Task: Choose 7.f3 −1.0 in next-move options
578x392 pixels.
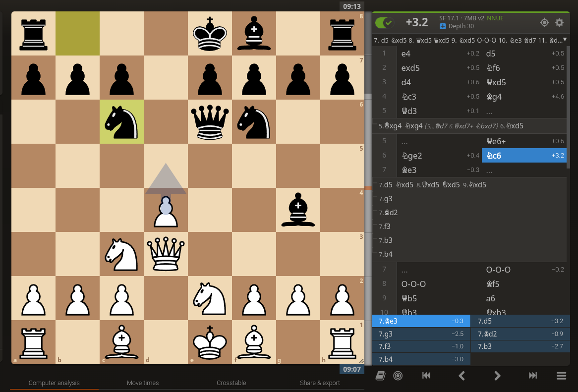Action: [421, 346]
